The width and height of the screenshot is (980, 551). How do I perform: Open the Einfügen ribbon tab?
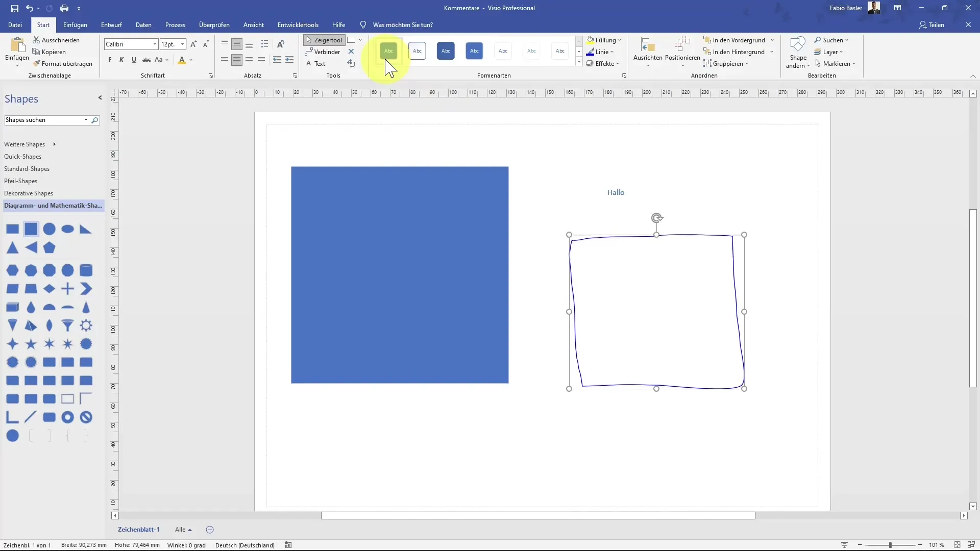pyautogui.click(x=75, y=24)
